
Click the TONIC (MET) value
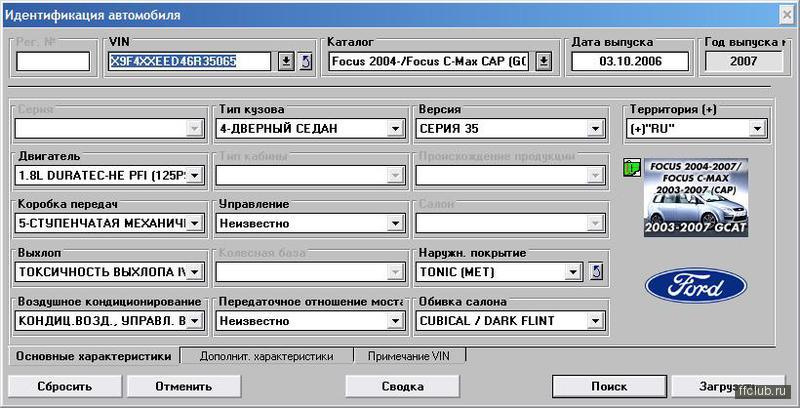click(457, 272)
